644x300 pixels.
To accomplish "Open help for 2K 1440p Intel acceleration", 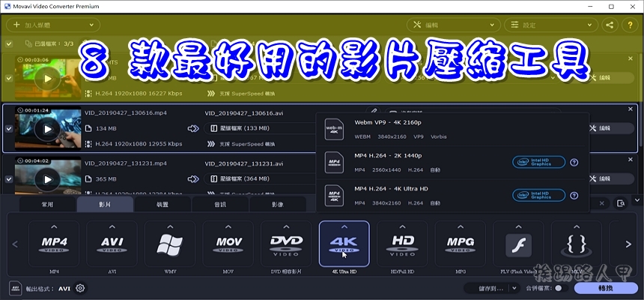I will pyautogui.click(x=574, y=162).
